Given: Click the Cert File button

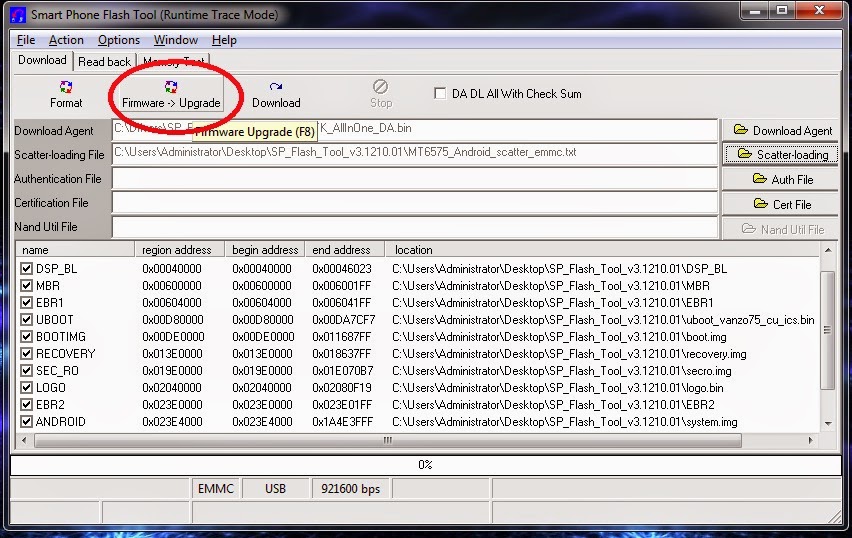Looking at the screenshot, I should coord(780,204).
